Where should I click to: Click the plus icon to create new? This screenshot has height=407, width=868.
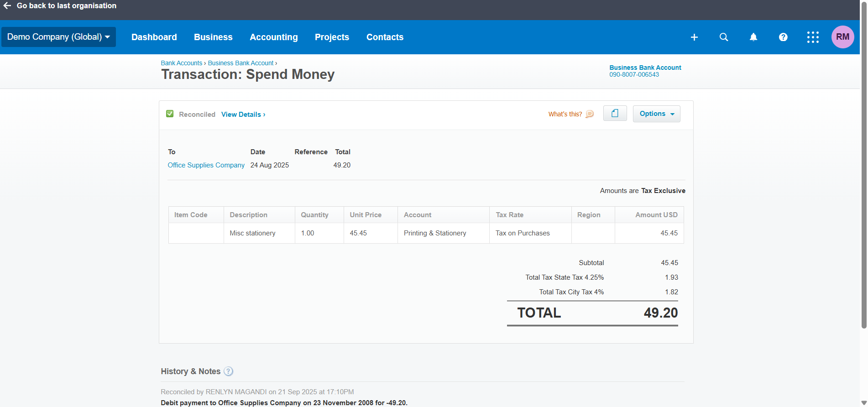tap(694, 37)
